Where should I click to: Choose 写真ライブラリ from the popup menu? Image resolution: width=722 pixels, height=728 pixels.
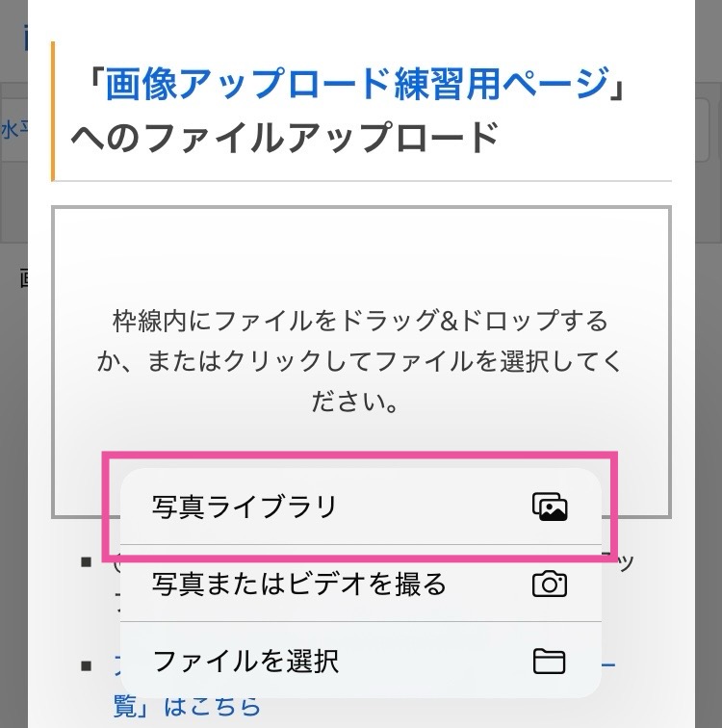coord(361,507)
